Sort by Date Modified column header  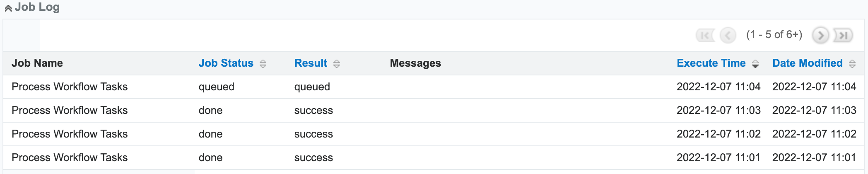(x=807, y=63)
